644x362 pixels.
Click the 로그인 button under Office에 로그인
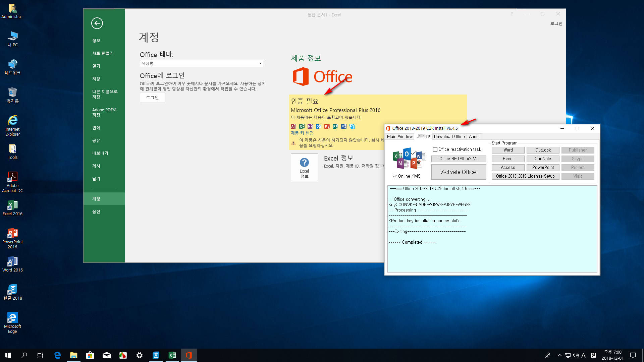[152, 98]
